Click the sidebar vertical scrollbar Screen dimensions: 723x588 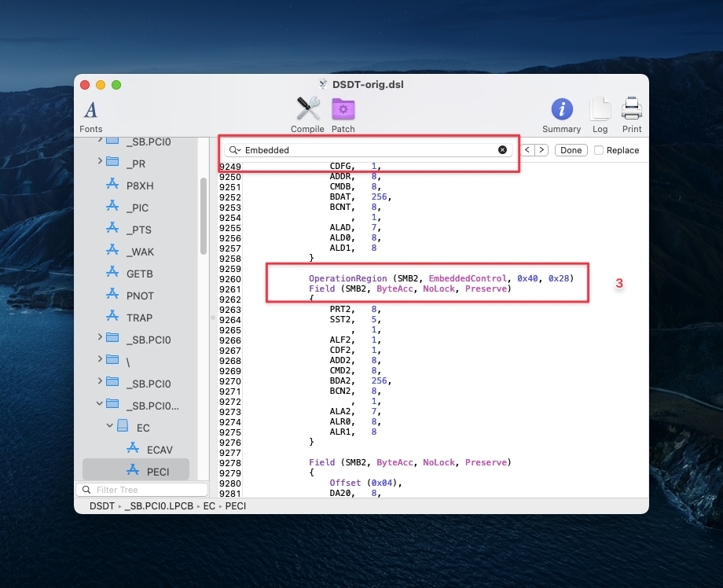pos(203,216)
